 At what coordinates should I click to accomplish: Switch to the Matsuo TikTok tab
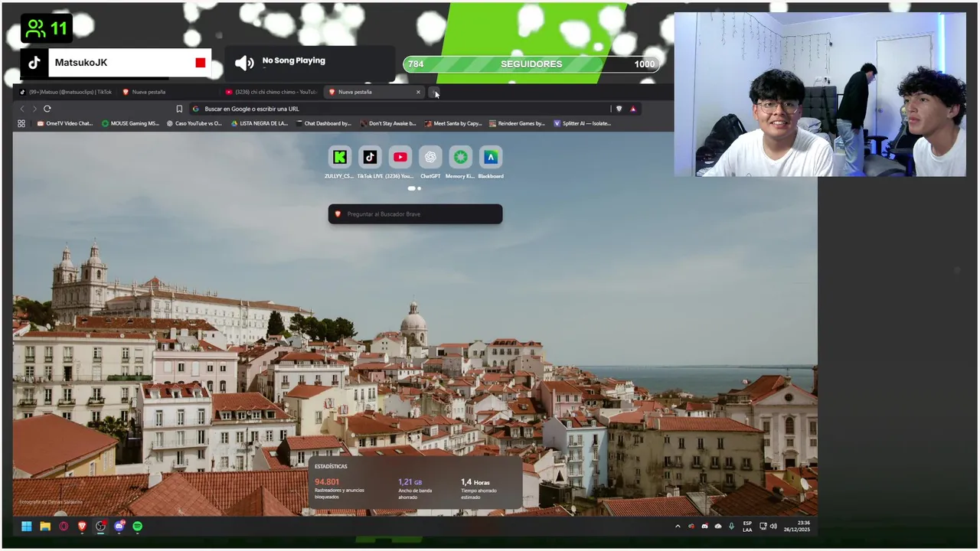coord(66,92)
